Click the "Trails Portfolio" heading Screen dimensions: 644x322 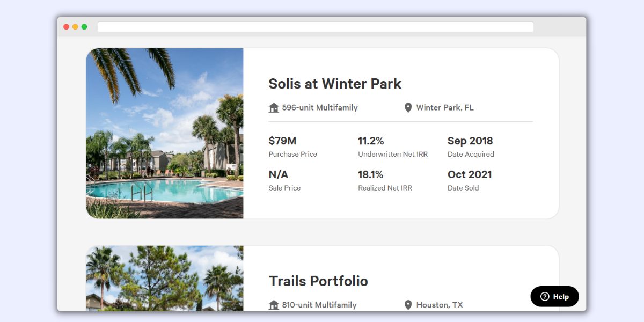(318, 281)
